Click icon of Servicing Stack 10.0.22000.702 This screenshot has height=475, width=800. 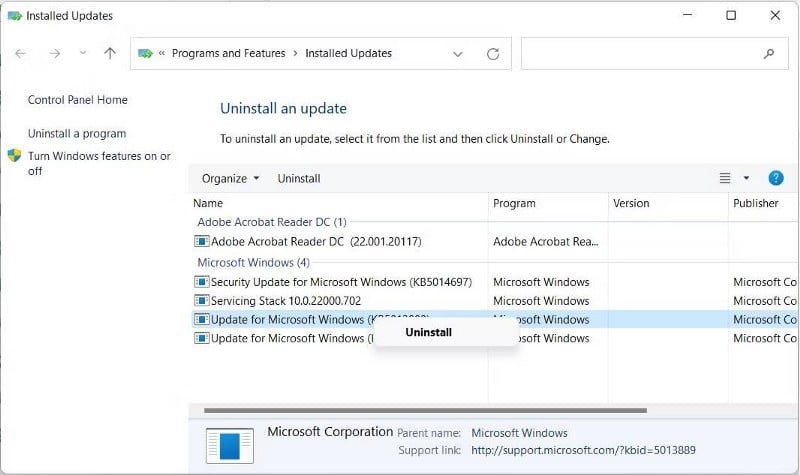click(202, 301)
